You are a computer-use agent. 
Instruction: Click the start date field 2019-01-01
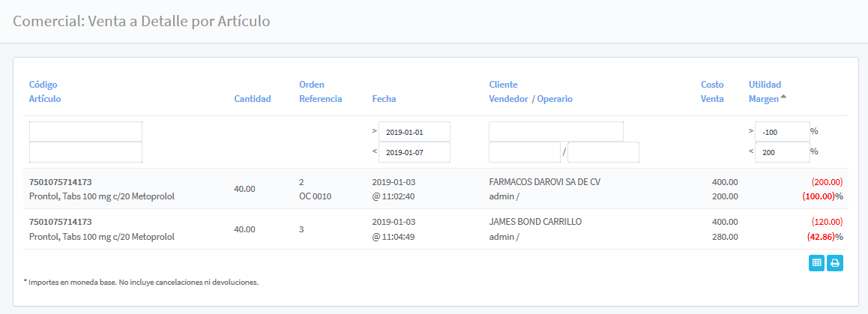point(414,132)
